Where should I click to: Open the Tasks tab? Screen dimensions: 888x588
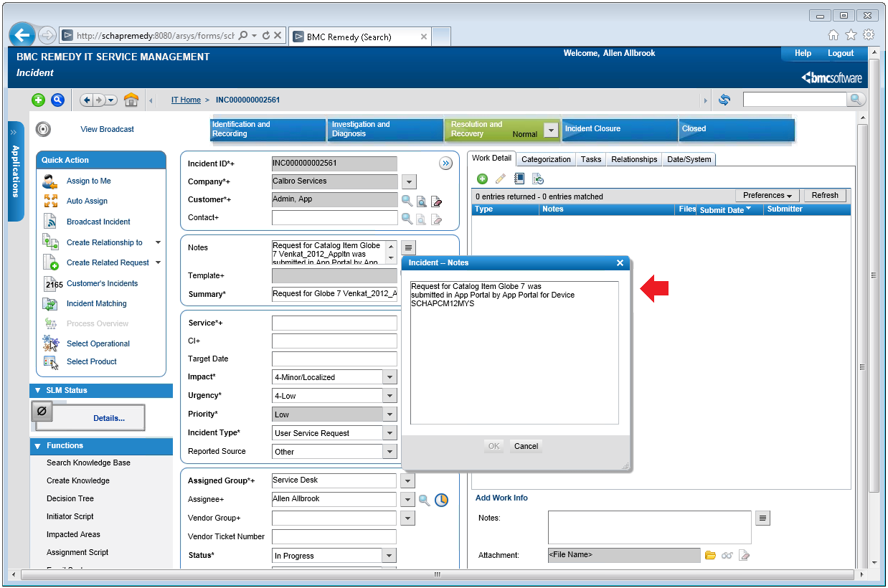pyautogui.click(x=590, y=159)
